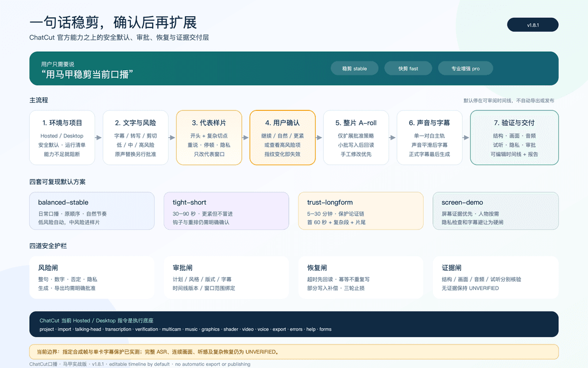The height and width of the screenshot is (368, 588).
Task: Open step card 6. 声音与字幕
Action: click(430, 137)
